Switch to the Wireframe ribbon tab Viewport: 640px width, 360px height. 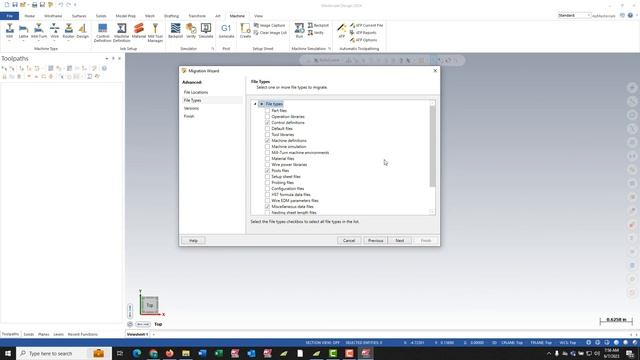pos(53,16)
